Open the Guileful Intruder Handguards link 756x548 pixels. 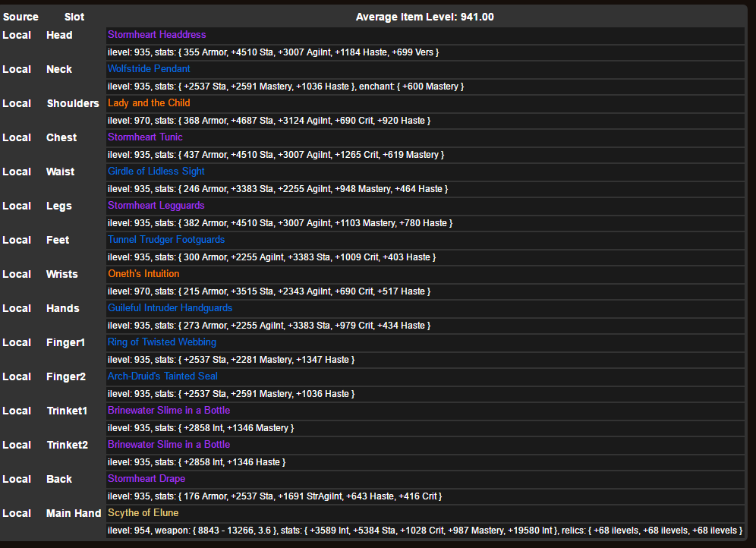tap(170, 308)
